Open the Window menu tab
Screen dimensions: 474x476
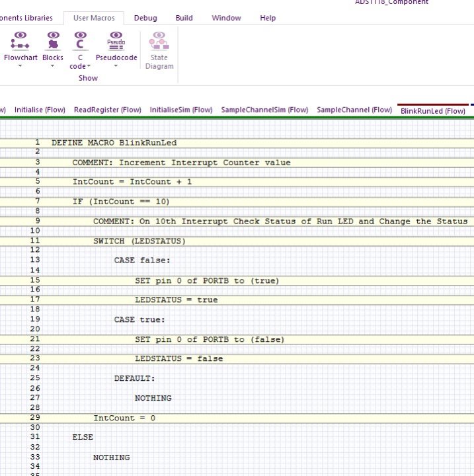coord(226,18)
